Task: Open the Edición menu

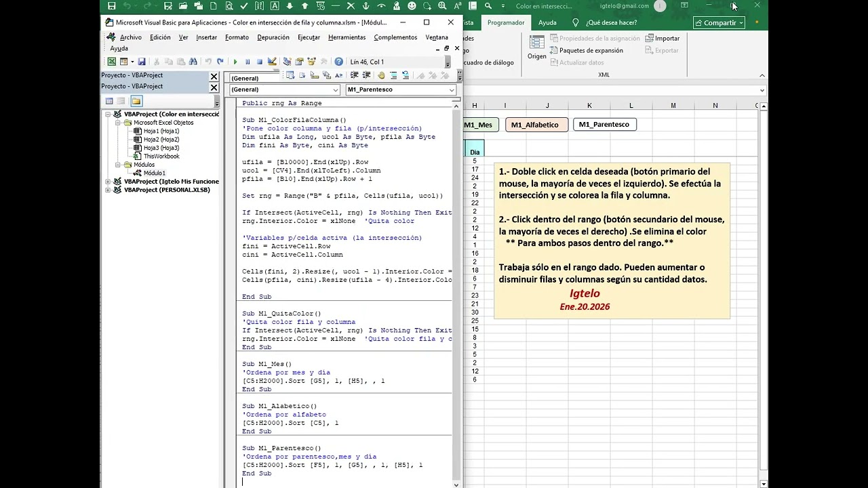Action: (160, 37)
